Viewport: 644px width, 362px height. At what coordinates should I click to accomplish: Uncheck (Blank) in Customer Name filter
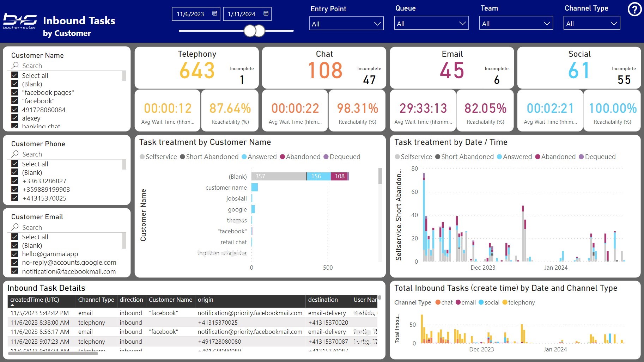pyautogui.click(x=15, y=84)
